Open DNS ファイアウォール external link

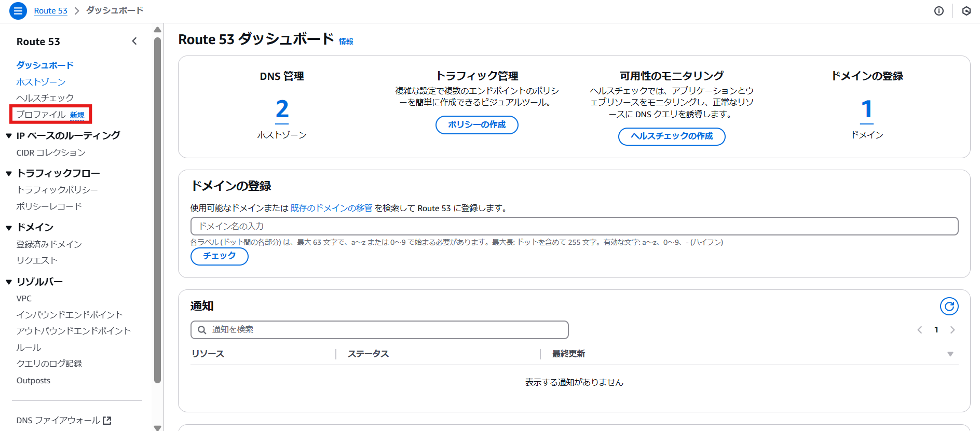pyautogui.click(x=64, y=421)
